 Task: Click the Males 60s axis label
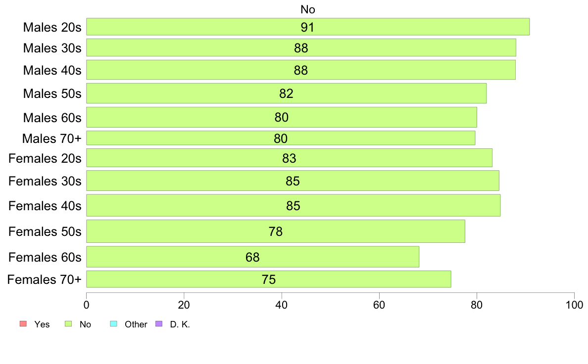pos(52,118)
